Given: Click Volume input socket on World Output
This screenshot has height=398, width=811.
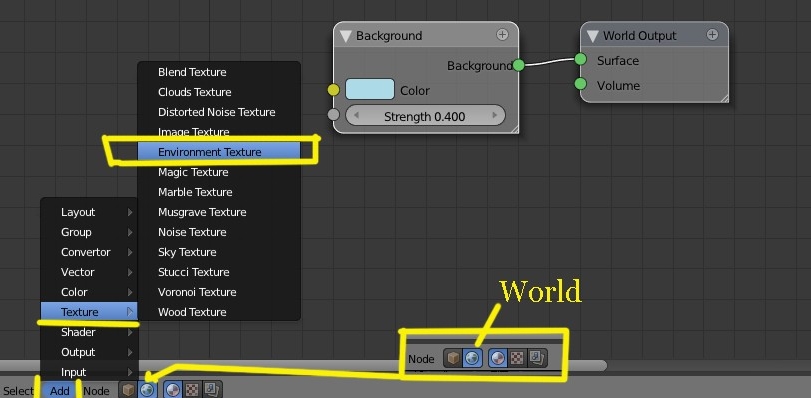Looking at the screenshot, I should point(580,84).
